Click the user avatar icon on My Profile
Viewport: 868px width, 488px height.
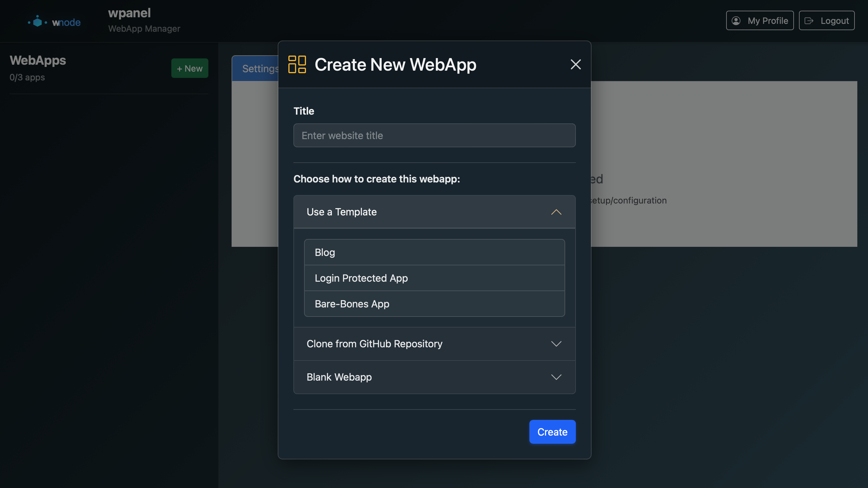click(x=736, y=21)
